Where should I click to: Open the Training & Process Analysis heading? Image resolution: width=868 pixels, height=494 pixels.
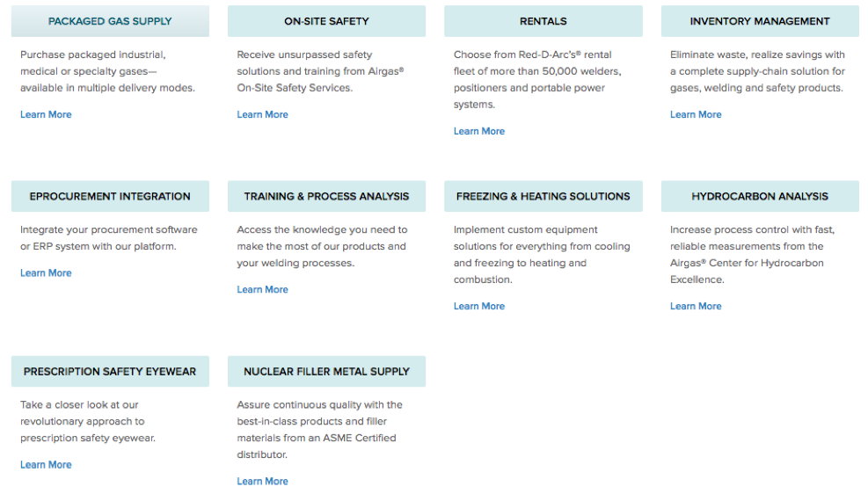click(x=326, y=196)
